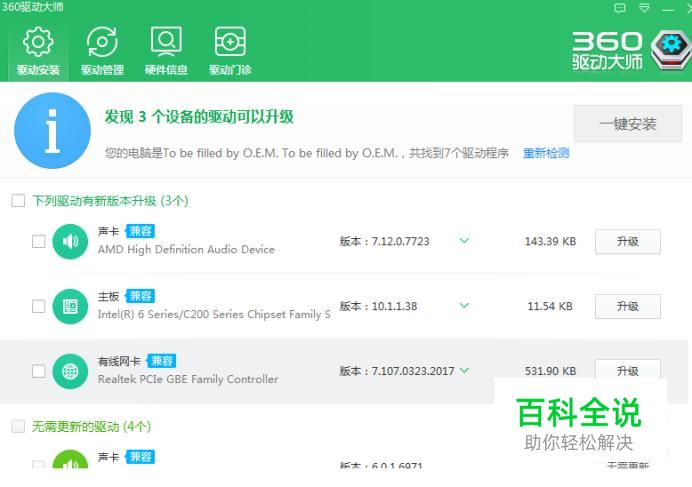Expand version dropdown for 10.1.1.38
The height and width of the screenshot is (487, 692).
(464, 306)
